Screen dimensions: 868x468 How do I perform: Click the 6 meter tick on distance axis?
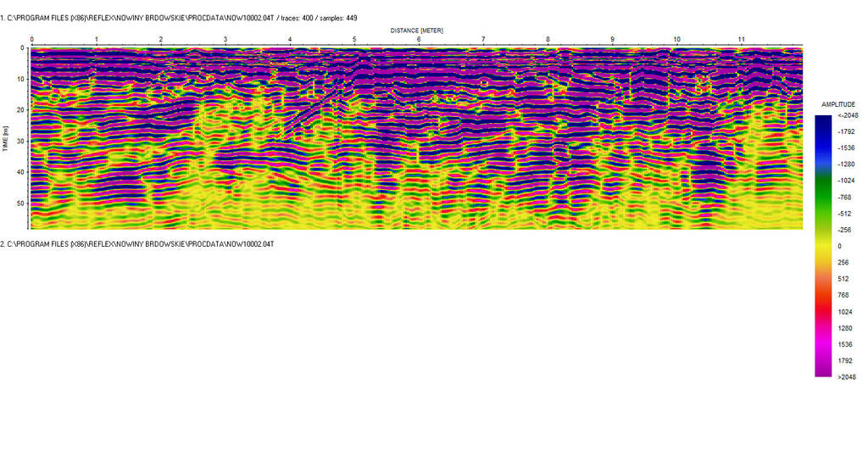coord(419,40)
